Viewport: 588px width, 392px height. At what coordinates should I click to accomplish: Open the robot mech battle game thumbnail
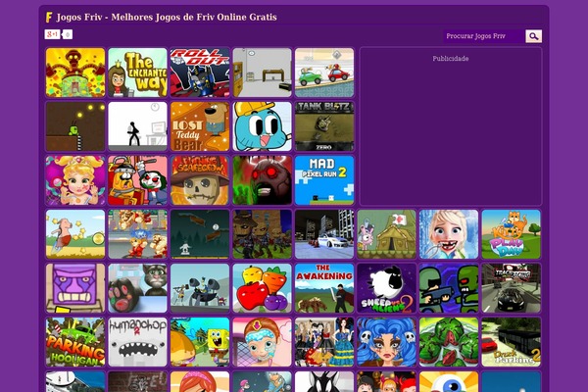(x=200, y=288)
